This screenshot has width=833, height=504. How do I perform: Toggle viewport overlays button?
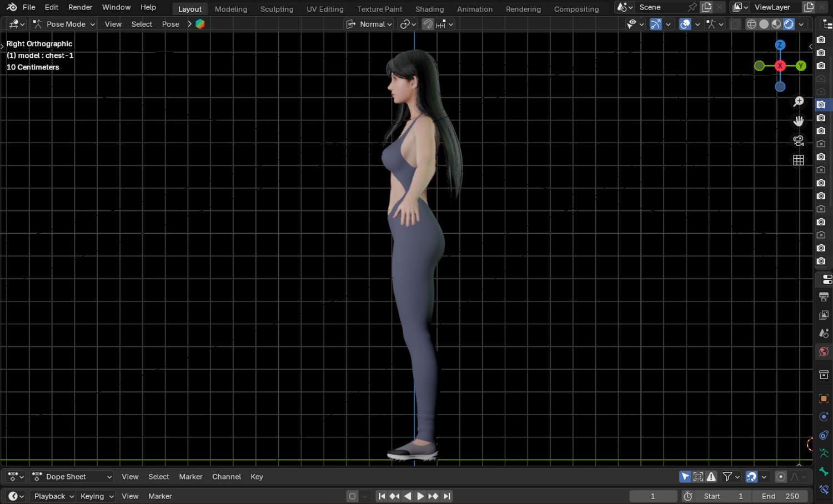tap(685, 24)
